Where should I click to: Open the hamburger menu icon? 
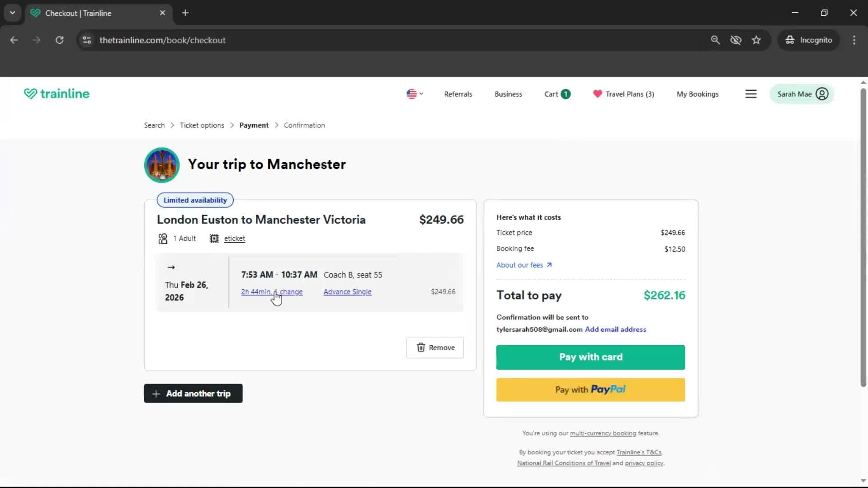[x=751, y=94]
